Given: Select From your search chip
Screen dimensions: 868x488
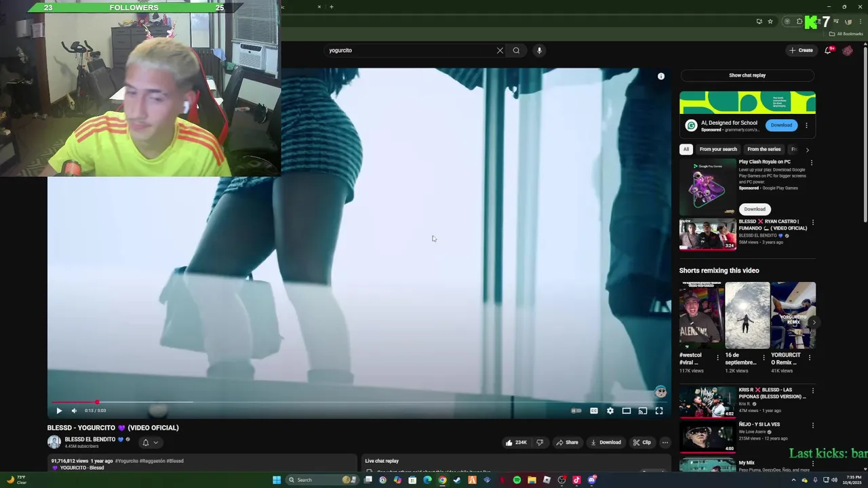Looking at the screenshot, I should pyautogui.click(x=718, y=149).
